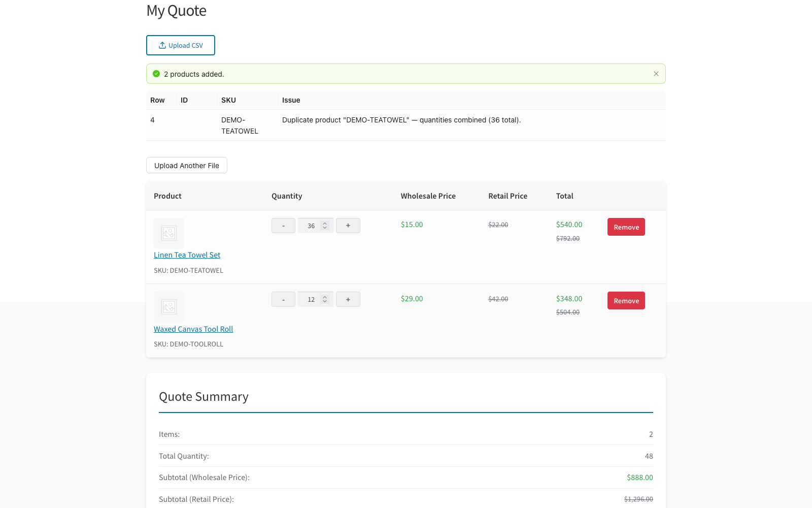Remove the Waxed Canvas Tool Roll item
Viewport: 812px width, 508px height.
click(x=626, y=301)
